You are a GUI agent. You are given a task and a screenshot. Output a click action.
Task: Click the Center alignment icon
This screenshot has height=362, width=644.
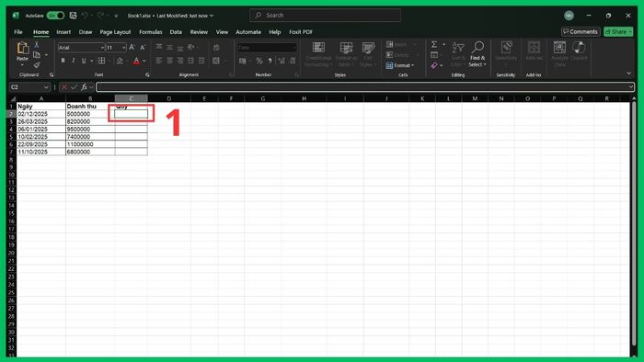pos(169,61)
